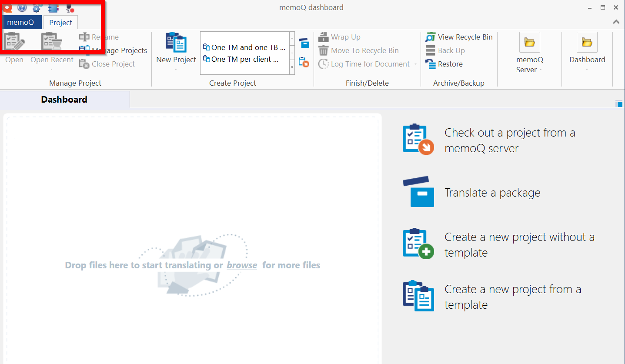Click the Rename button

tap(100, 37)
